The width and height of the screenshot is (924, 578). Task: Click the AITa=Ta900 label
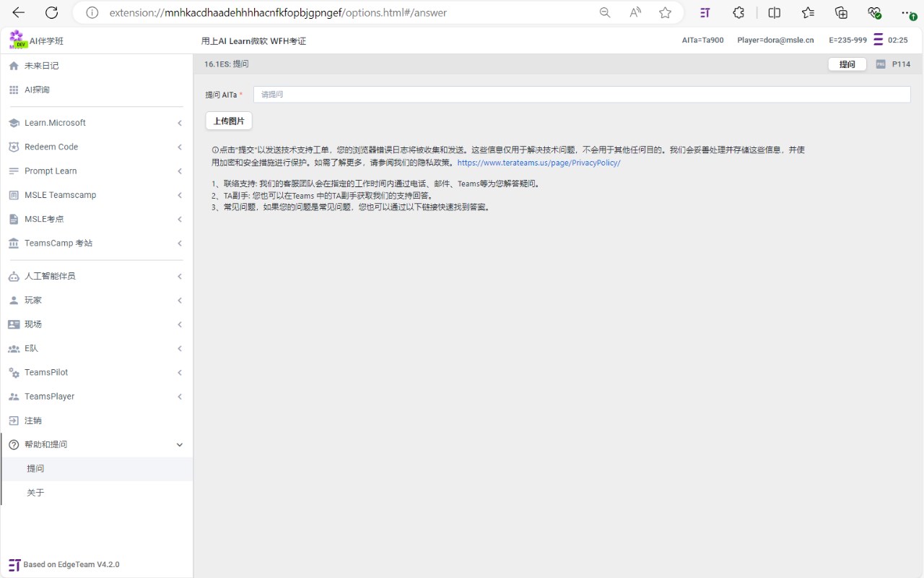(702, 40)
